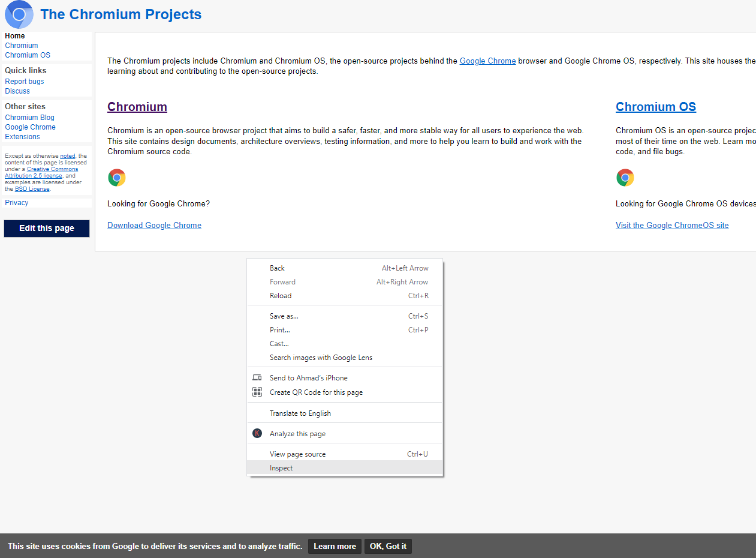Select Cast from the context menu
756x558 pixels.
[279, 343]
